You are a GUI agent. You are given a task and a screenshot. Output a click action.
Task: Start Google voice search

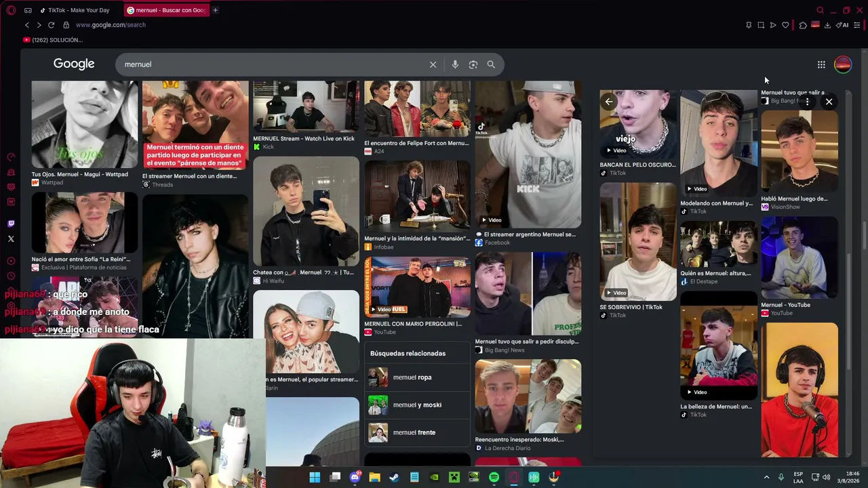(455, 64)
